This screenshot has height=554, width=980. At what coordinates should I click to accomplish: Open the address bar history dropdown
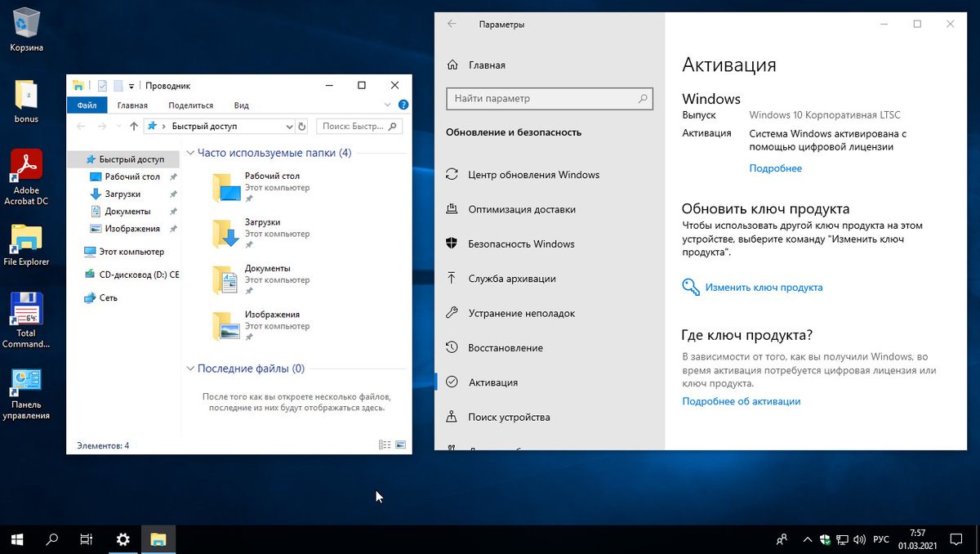[289, 127]
